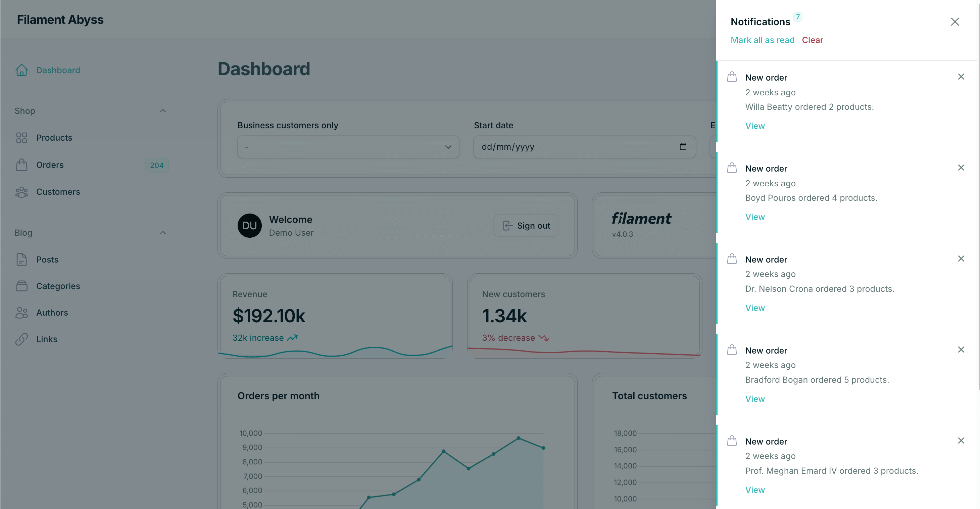The width and height of the screenshot is (980, 509).
Task: Dismiss the Willa Beatty order notification
Action: (x=961, y=77)
